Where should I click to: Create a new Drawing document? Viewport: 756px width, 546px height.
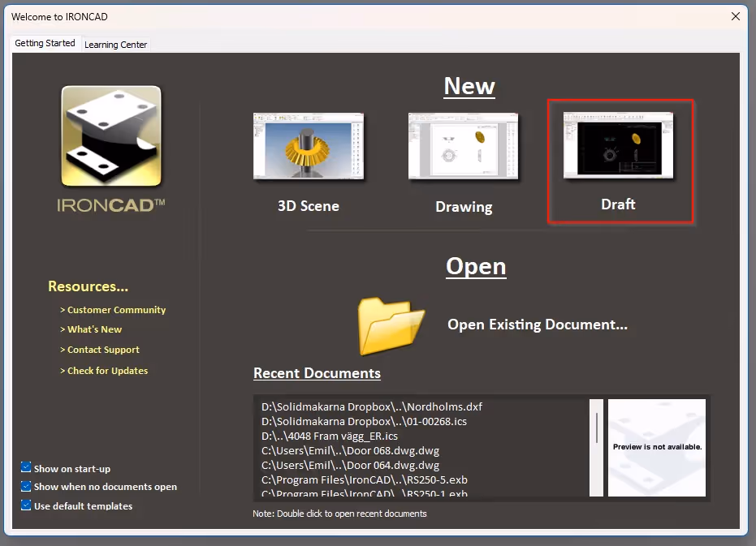(464, 206)
